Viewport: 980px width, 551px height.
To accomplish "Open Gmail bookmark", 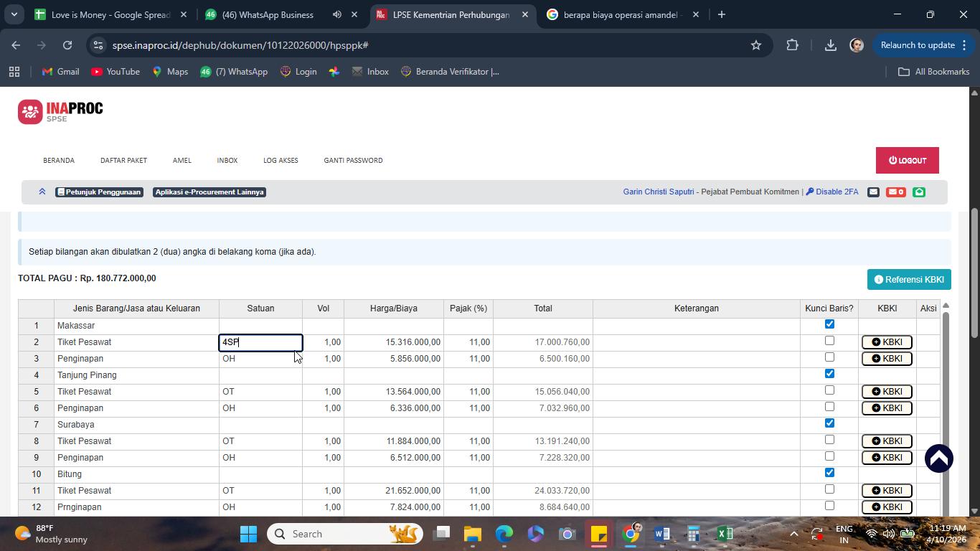I will click(x=61, y=72).
